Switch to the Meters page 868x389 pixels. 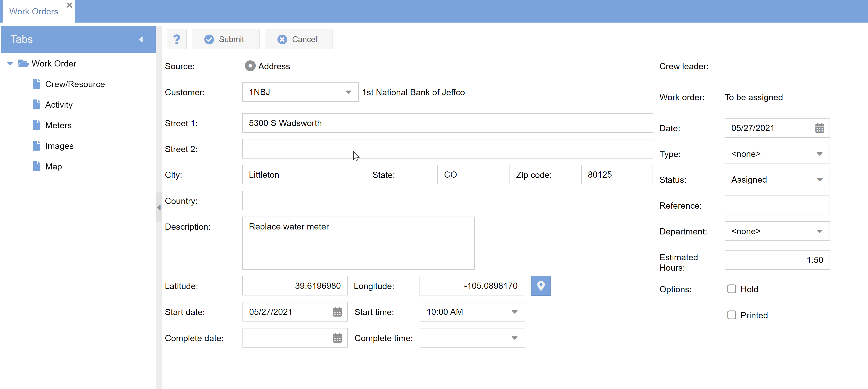pos(58,125)
